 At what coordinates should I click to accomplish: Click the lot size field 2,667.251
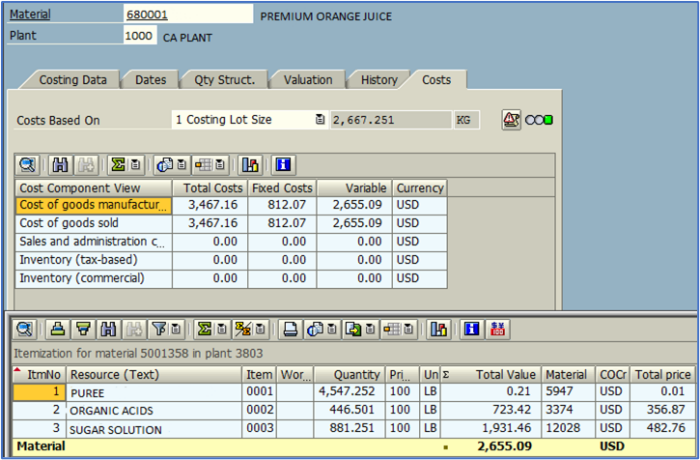click(391, 120)
